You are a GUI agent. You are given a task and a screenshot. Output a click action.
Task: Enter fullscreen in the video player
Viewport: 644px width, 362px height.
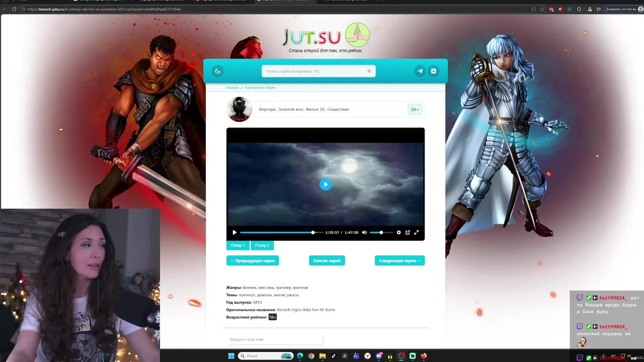pos(417,232)
